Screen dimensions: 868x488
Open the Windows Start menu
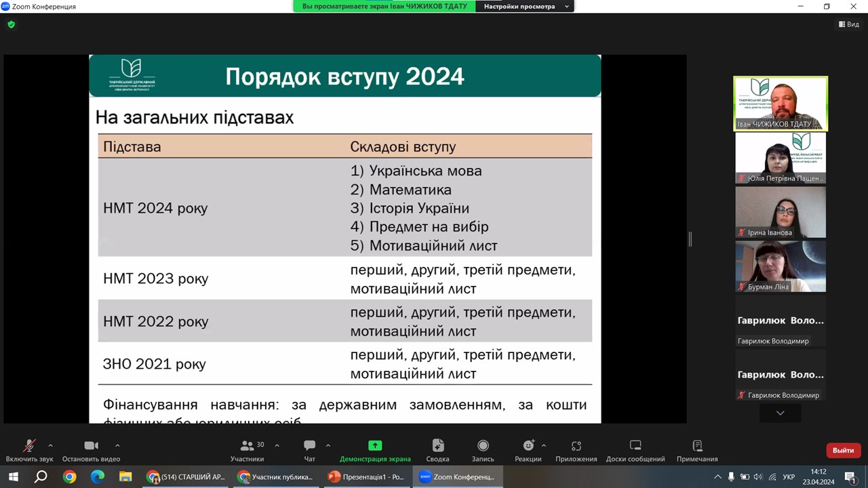point(13,476)
